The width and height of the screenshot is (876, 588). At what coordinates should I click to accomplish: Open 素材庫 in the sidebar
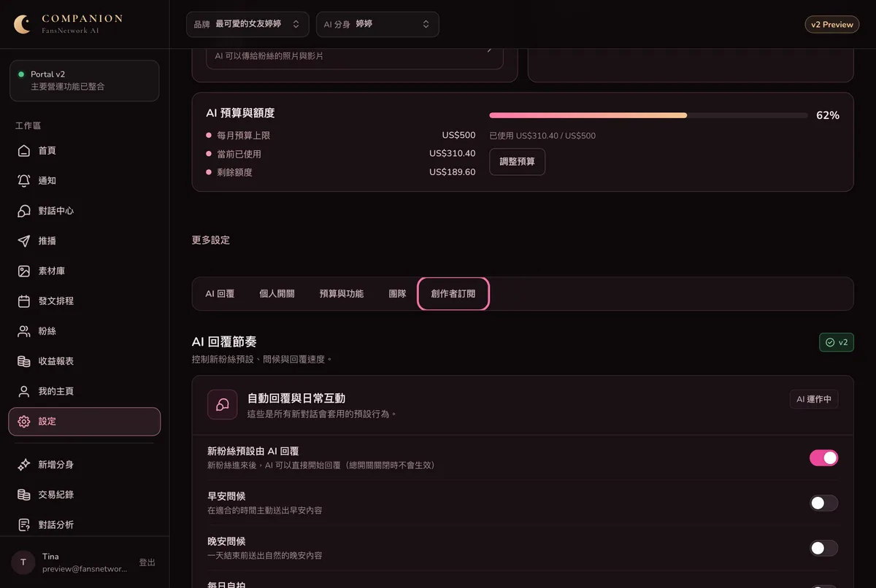coord(85,271)
